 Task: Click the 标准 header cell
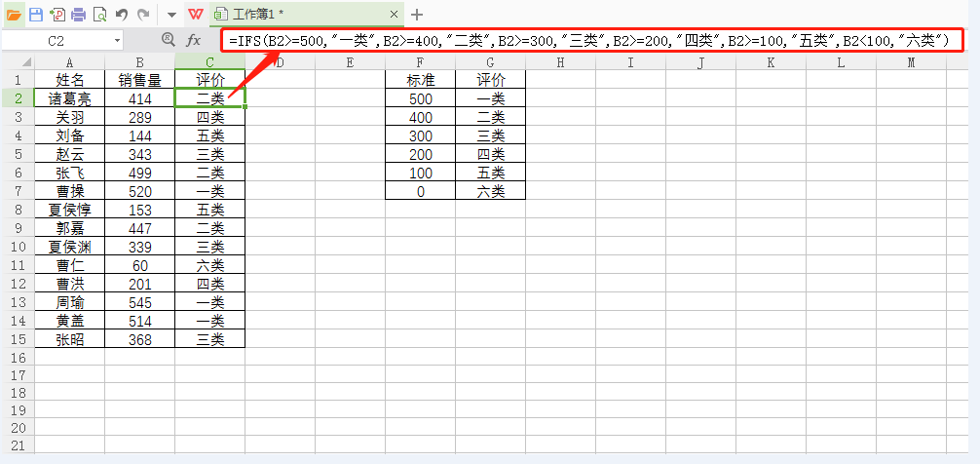[x=420, y=79]
